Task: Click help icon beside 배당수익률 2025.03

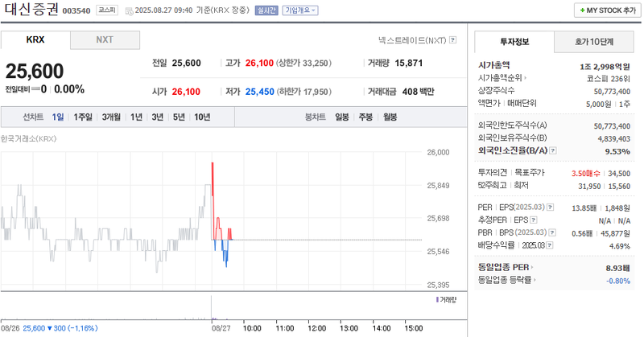Action: (x=550, y=245)
